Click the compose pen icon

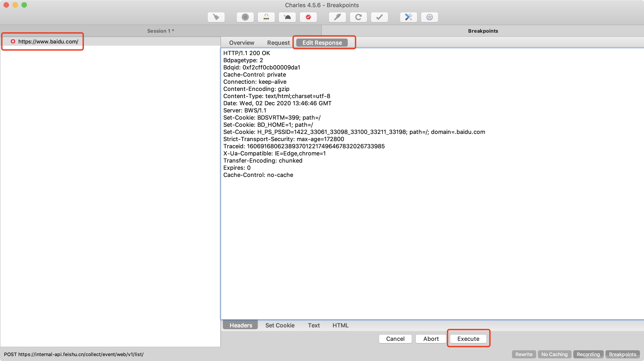[x=337, y=17]
